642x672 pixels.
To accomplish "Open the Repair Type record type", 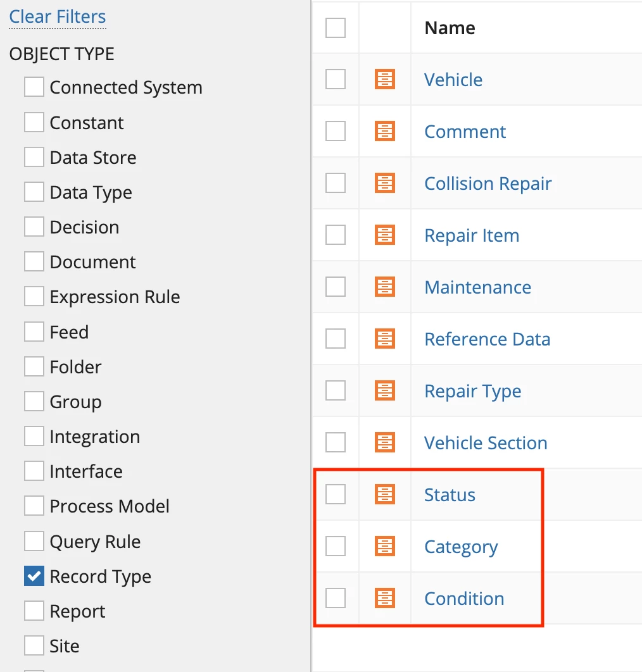I will [472, 391].
